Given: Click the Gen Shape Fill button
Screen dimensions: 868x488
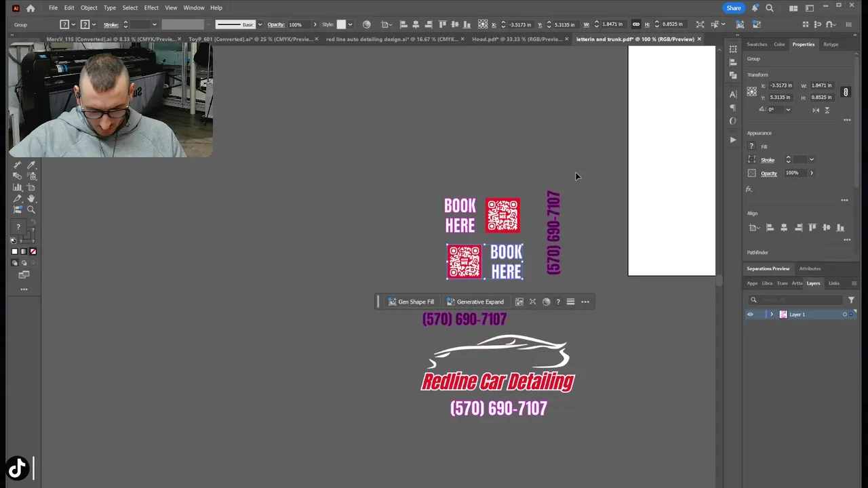Looking at the screenshot, I should point(411,302).
